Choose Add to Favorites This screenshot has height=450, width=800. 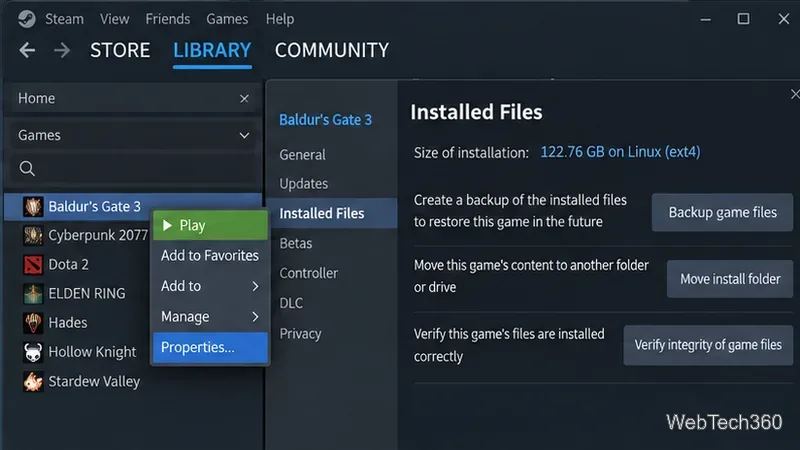coord(210,256)
